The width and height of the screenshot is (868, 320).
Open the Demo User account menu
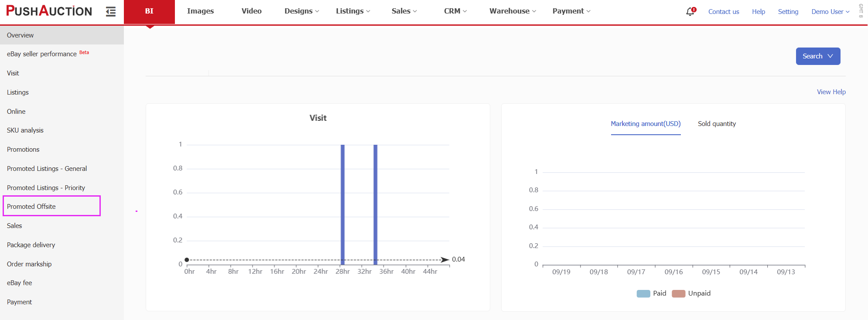click(830, 12)
